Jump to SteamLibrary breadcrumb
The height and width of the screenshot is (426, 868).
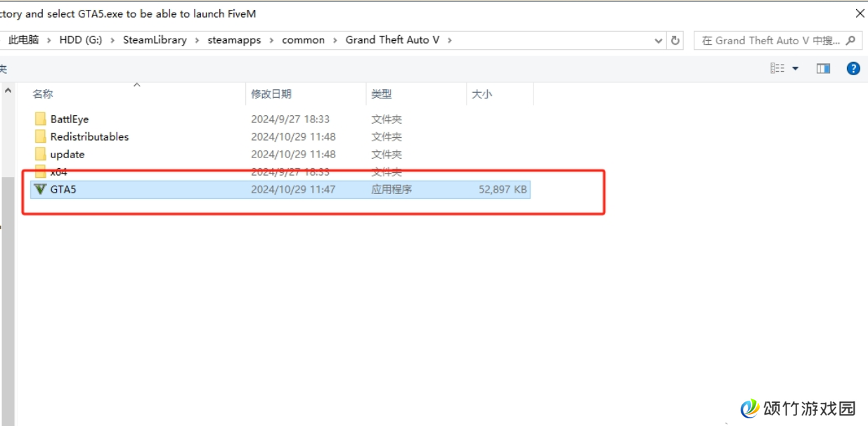tap(155, 40)
